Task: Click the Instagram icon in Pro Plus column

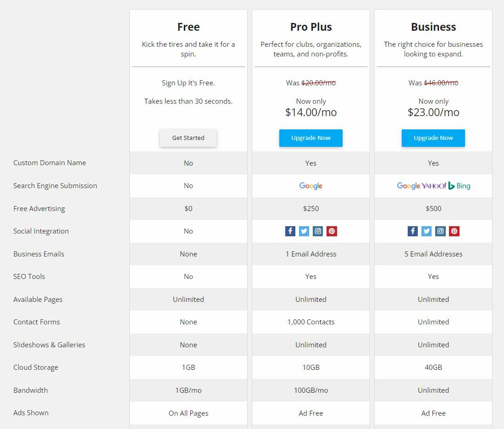Action: point(317,231)
